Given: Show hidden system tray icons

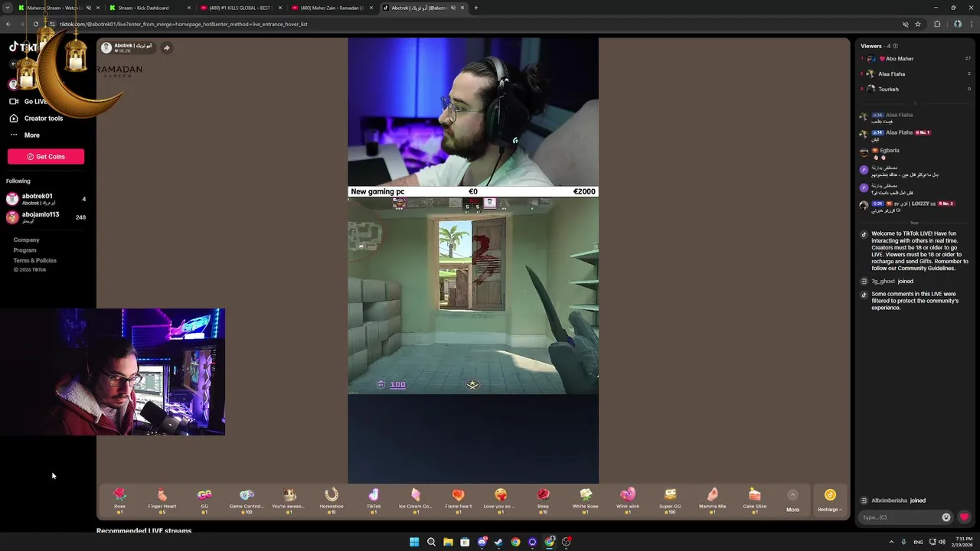Looking at the screenshot, I should pos(891,542).
